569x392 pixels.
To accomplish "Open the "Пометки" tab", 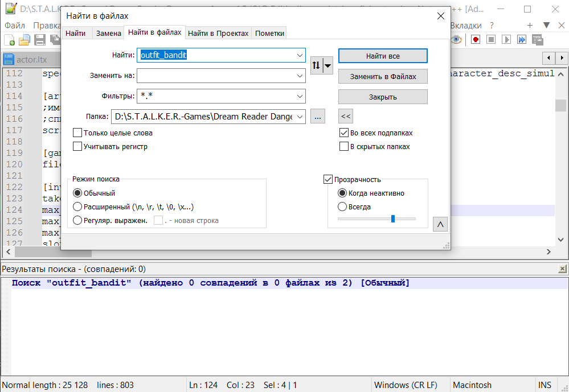I will point(269,34).
